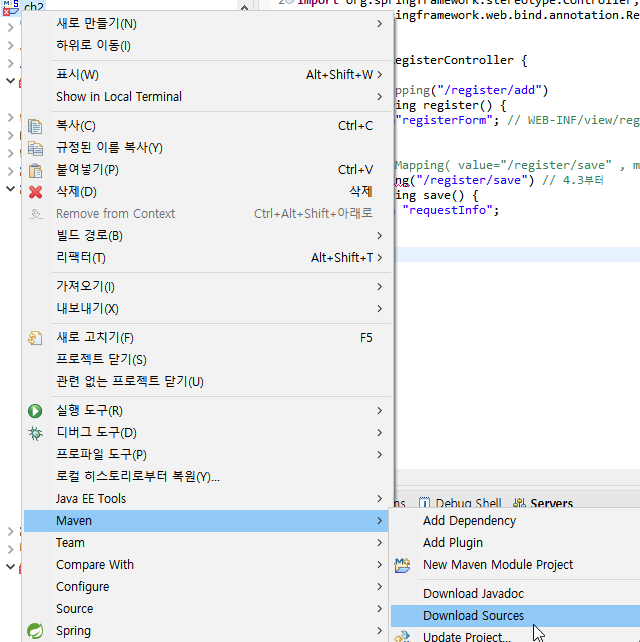Viewport: 640px width, 642px height.
Task: Open the 가져오기(I) import submenu
Action: pos(206,287)
